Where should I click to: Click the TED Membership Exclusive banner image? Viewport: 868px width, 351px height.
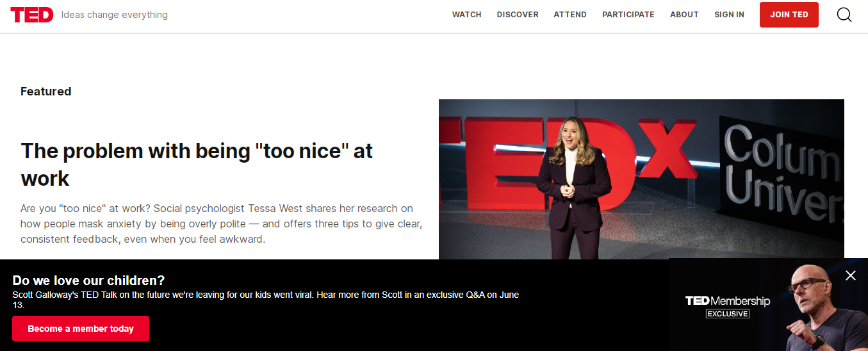point(768,305)
